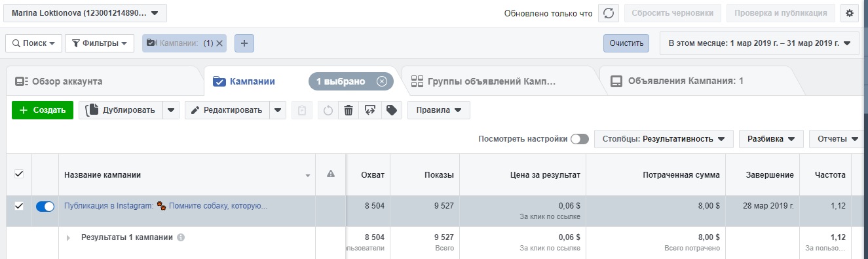The height and width of the screenshot is (259, 868).
Task: Click the 'Обзор аккаунта' tab icon
Action: (x=21, y=81)
